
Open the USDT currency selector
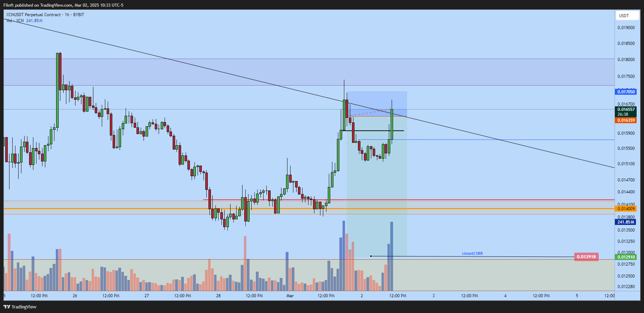click(x=627, y=15)
